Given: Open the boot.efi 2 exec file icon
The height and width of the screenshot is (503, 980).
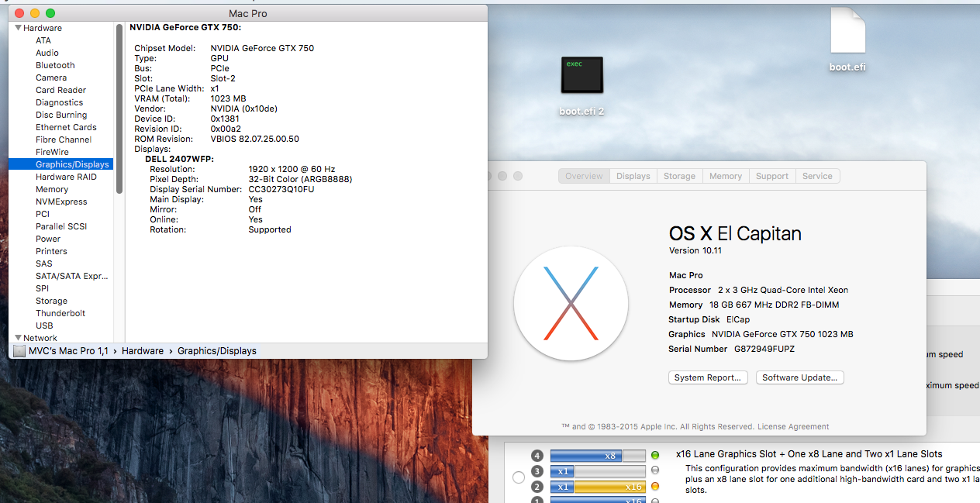Looking at the screenshot, I should [x=582, y=75].
